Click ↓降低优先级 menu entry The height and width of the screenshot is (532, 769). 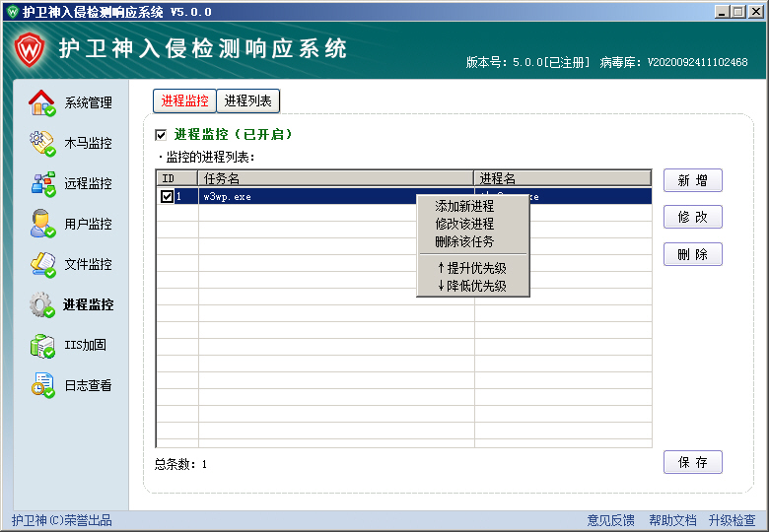471,286
